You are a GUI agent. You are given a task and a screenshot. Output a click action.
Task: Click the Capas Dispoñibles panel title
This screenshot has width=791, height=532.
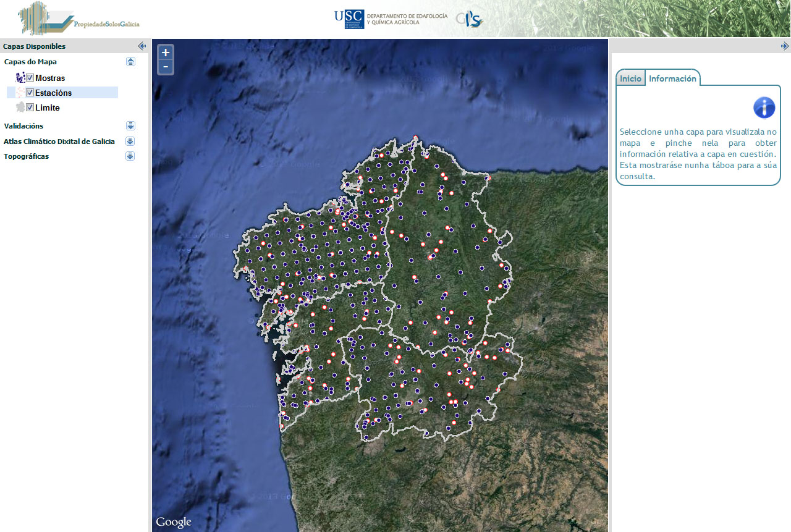tap(34, 46)
